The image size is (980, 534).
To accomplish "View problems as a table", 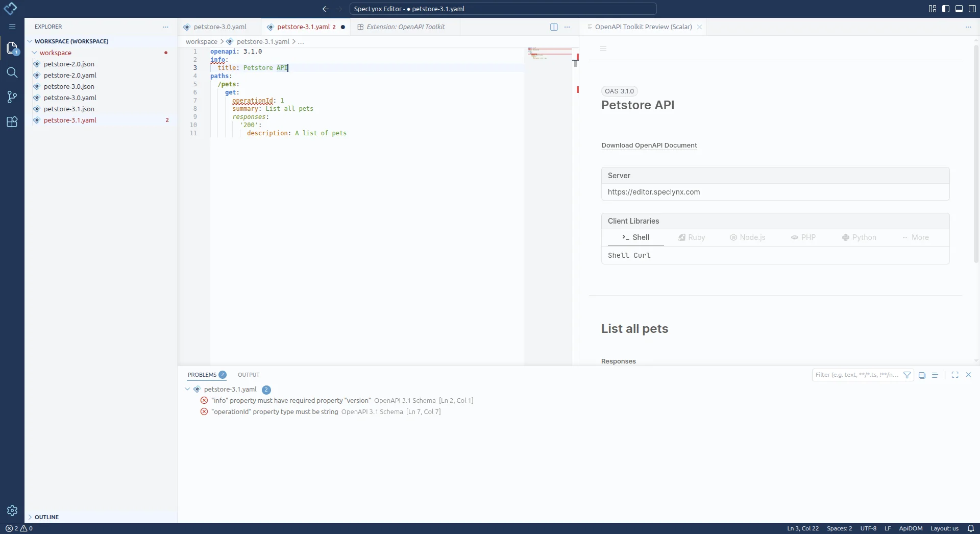I will pyautogui.click(x=935, y=375).
